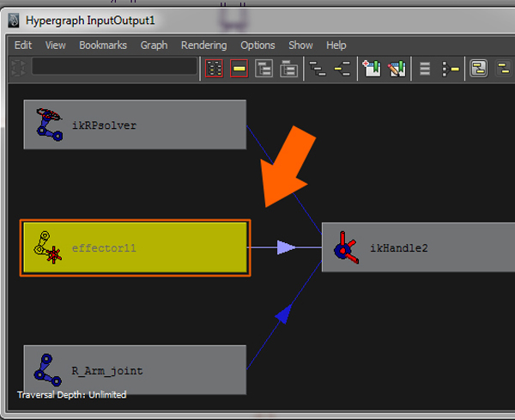Image resolution: width=515 pixels, height=420 pixels.
Task: Click the Frame Hierarchy toolbar icon
Action: pos(264,69)
